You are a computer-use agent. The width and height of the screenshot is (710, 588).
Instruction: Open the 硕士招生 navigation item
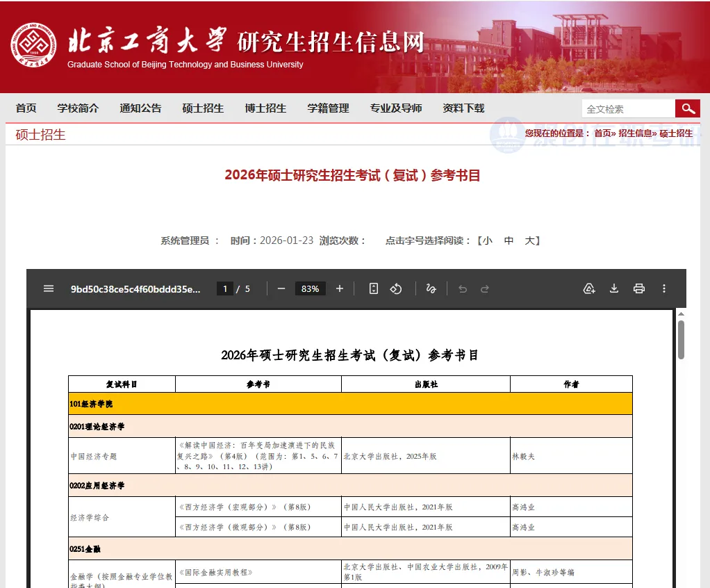coord(203,108)
